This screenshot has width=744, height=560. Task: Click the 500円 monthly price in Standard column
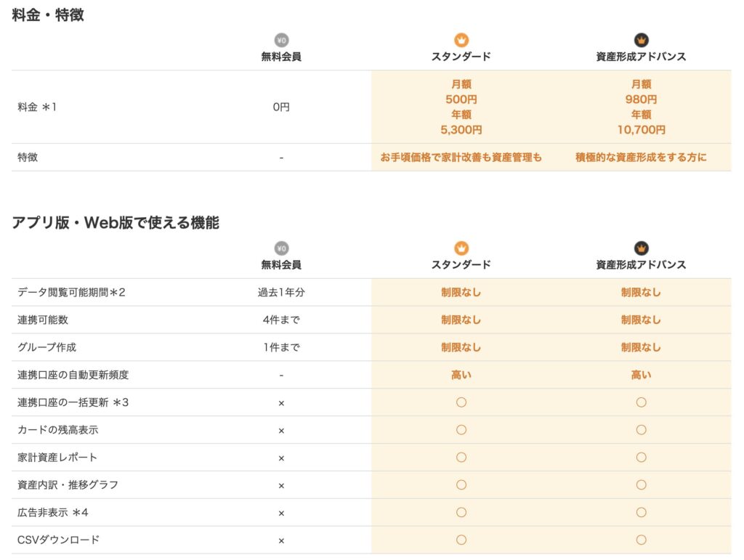[461, 98]
